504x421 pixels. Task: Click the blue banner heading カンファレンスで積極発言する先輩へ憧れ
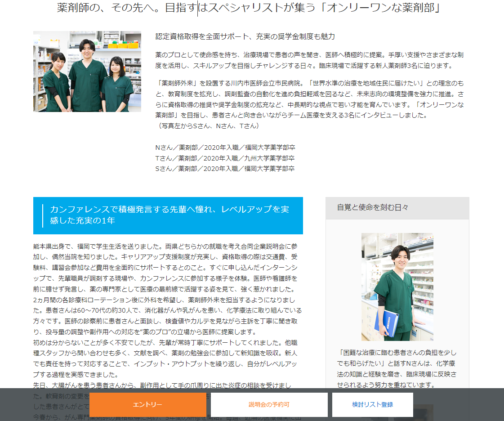coord(168,215)
